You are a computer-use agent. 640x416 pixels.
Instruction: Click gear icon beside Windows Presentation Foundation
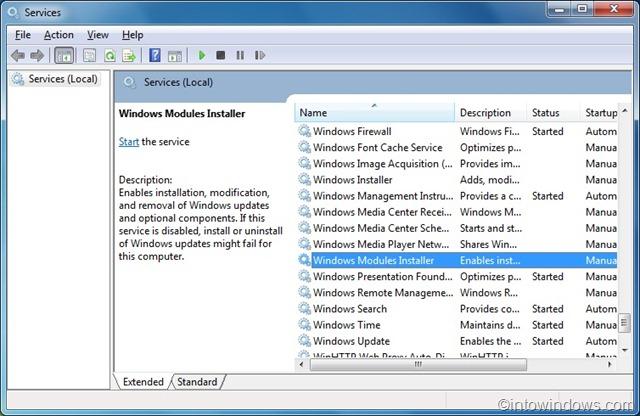304,276
